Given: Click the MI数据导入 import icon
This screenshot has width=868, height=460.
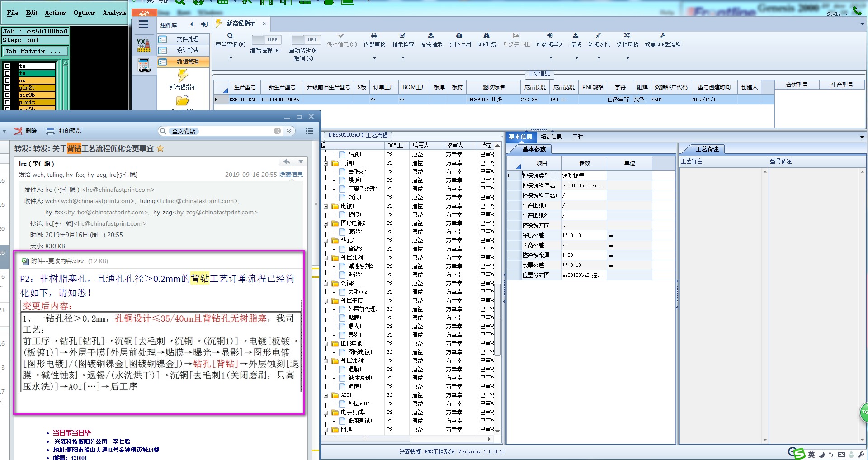Looking at the screenshot, I should [550, 35].
